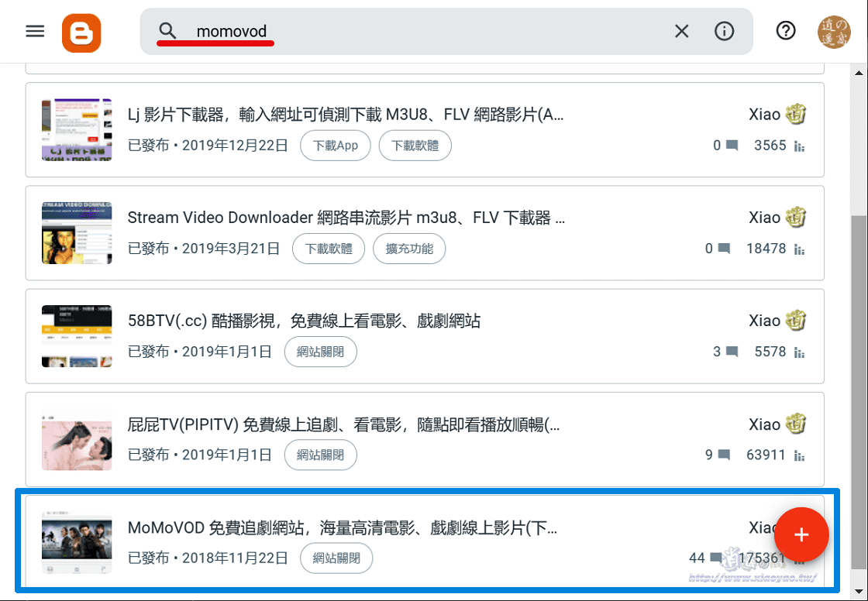Viewport: 868px width, 601px height.
Task: Click the vertical scrollbar thumb
Action: tap(859, 392)
